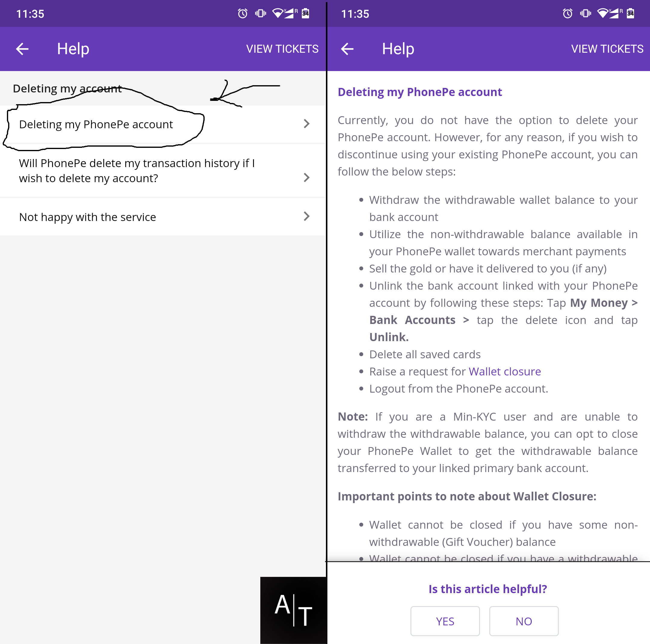
Task: Expand the Not happy with the service option
Action: [162, 216]
